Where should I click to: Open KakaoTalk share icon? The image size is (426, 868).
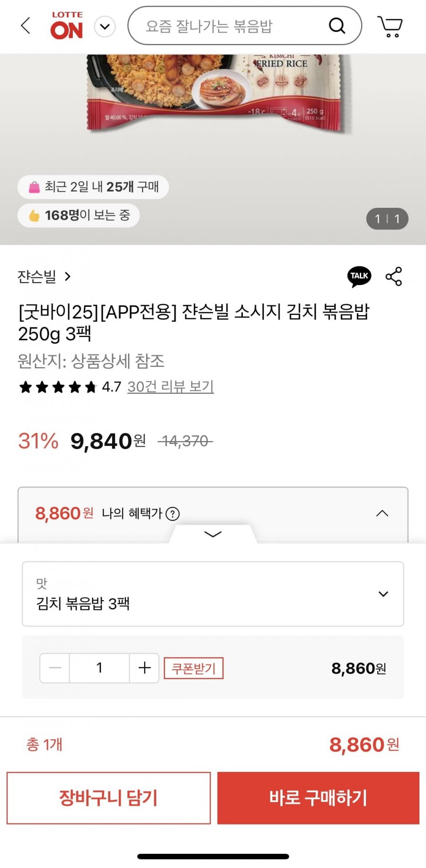(x=359, y=276)
